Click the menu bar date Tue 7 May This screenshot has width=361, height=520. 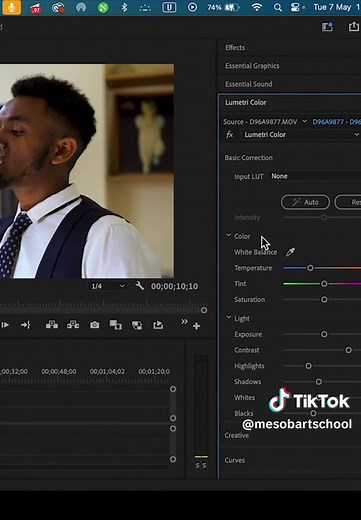pos(332,7)
